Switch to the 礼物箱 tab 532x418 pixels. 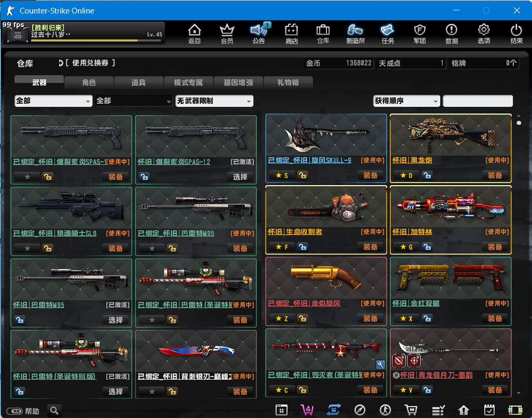pos(288,82)
